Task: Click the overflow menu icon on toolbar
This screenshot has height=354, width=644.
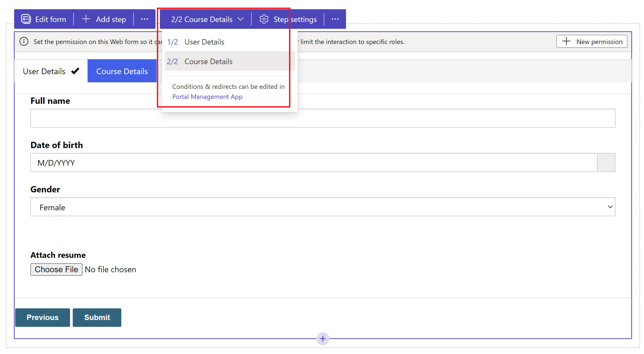Action: tap(146, 19)
